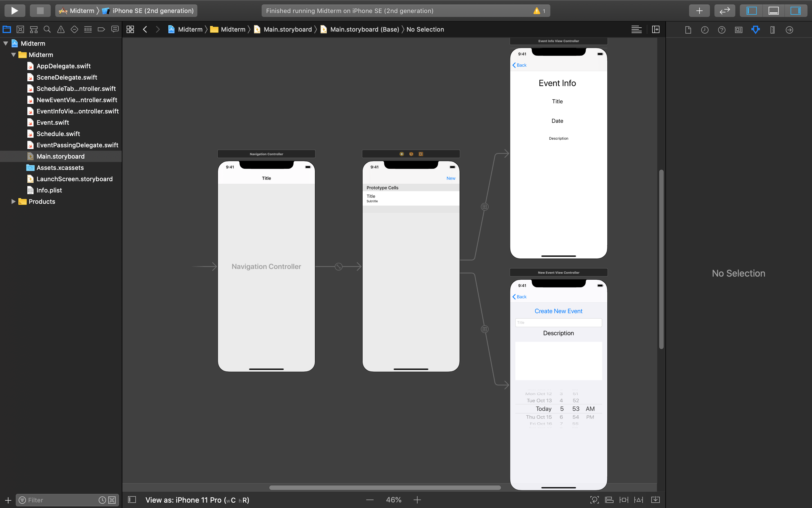Image resolution: width=812 pixels, height=508 pixels.
Task: Filter source-controlled files icon
Action: [112, 500]
